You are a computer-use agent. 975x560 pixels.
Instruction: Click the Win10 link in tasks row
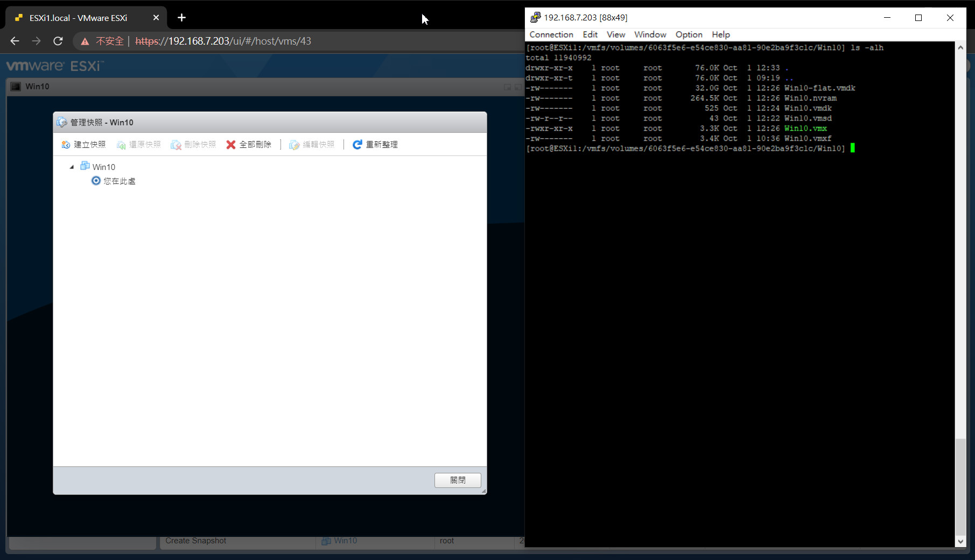click(345, 541)
